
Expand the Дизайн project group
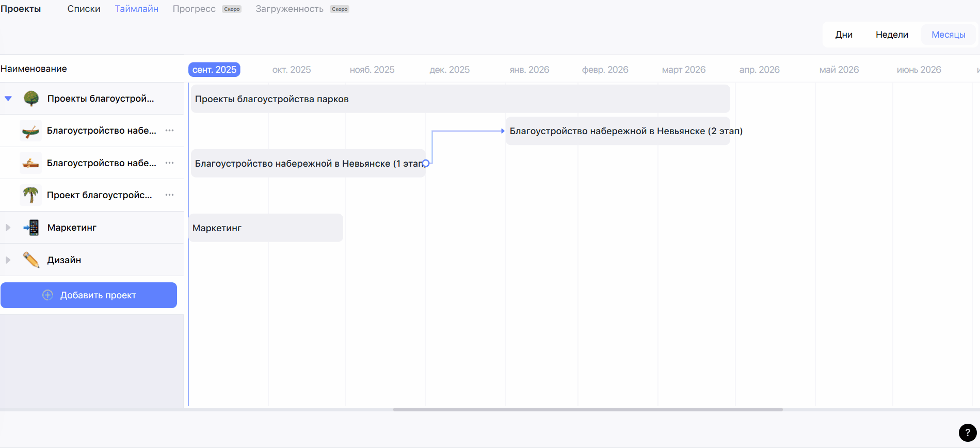(x=8, y=260)
